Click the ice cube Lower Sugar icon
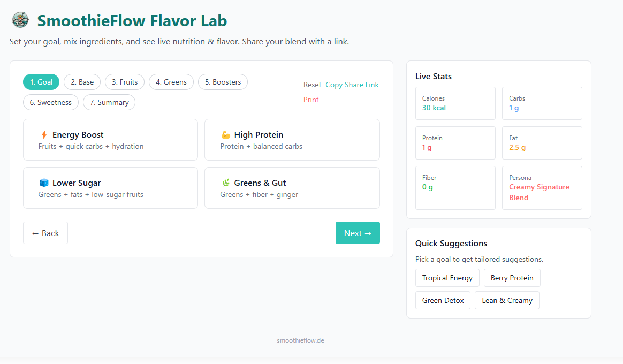This screenshot has height=364, width=623. click(x=44, y=183)
